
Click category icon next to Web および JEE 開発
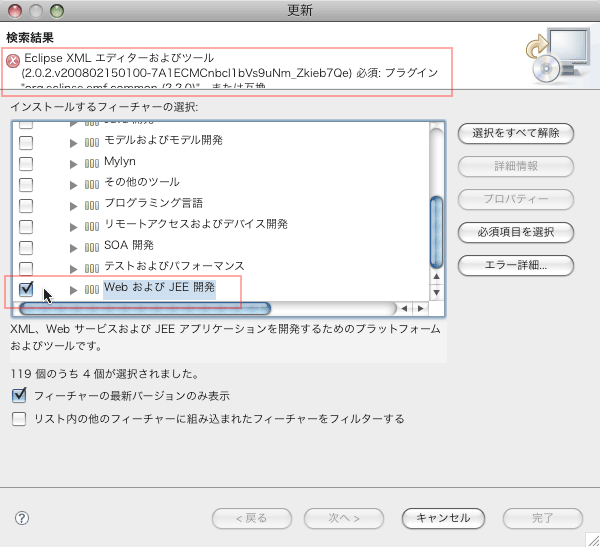(92, 290)
